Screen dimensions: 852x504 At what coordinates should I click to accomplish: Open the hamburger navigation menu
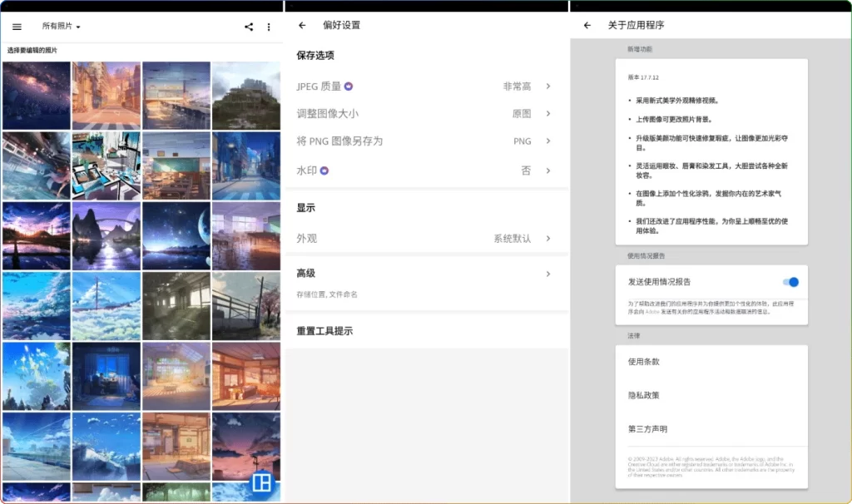coord(17,26)
